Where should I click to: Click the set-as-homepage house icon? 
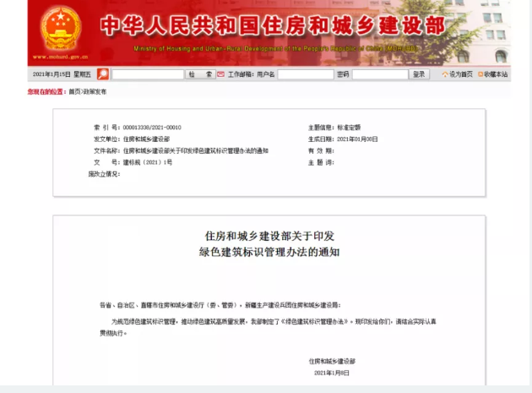(x=445, y=74)
